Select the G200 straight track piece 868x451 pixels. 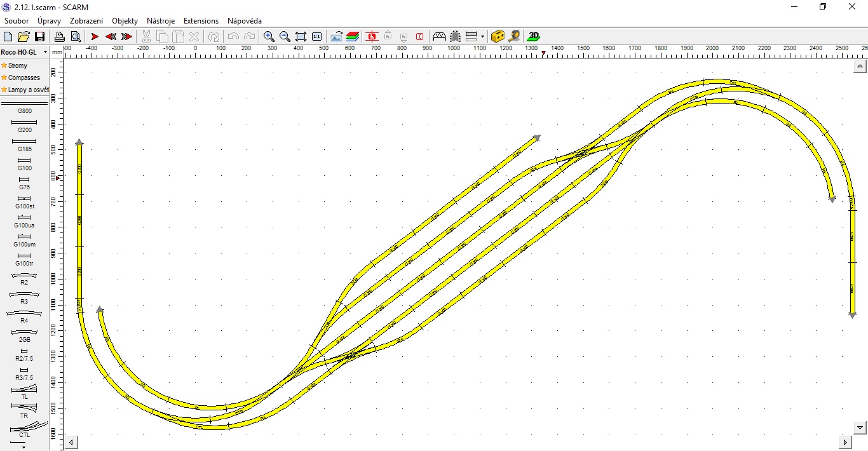tap(24, 125)
